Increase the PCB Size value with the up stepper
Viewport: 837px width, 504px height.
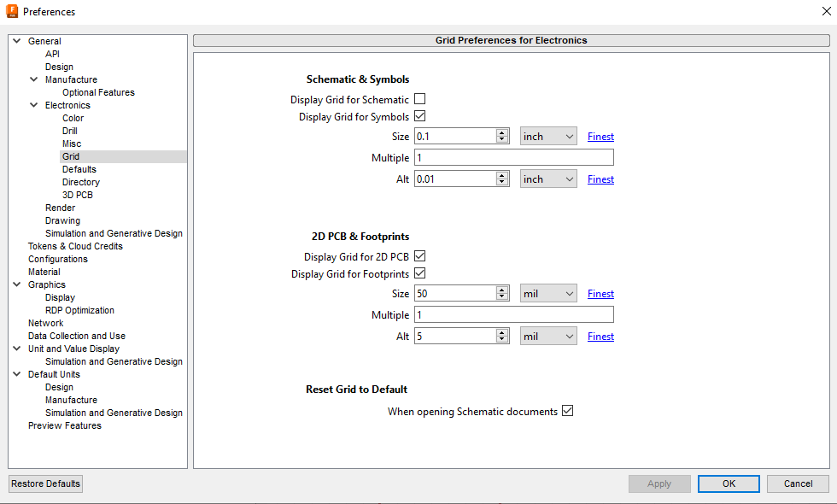[504, 289]
